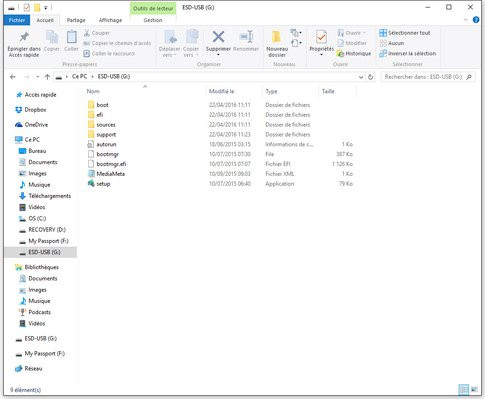Screen dimensions: 485x399
Task: Select the support folder
Action: tap(106, 135)
